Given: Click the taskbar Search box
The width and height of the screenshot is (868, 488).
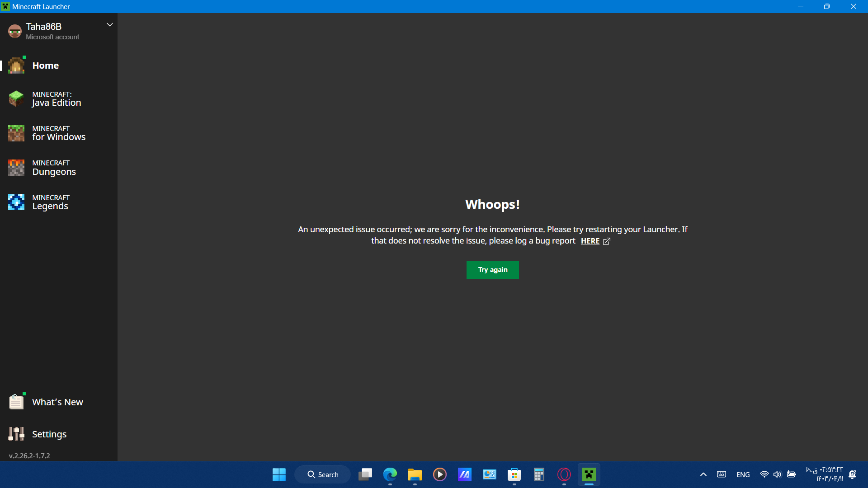Looking at the screenshot, I should point(322,474).
